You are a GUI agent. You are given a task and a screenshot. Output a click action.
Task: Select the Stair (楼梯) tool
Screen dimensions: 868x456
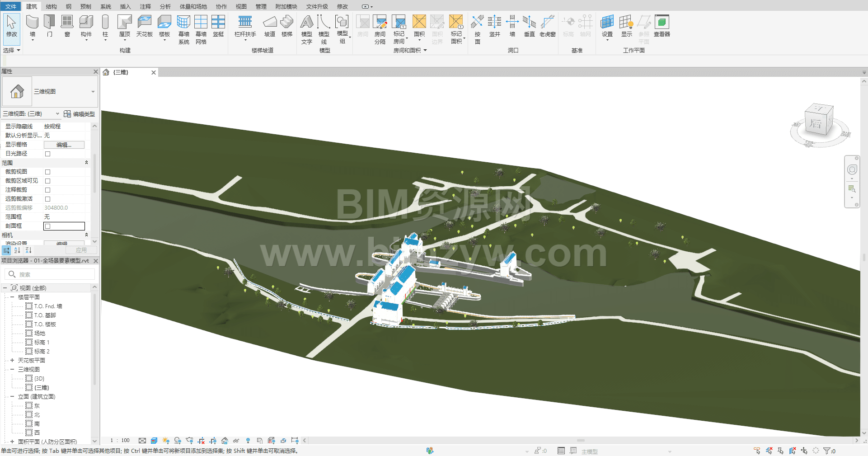pyautogui.click(x=286, y=26)
